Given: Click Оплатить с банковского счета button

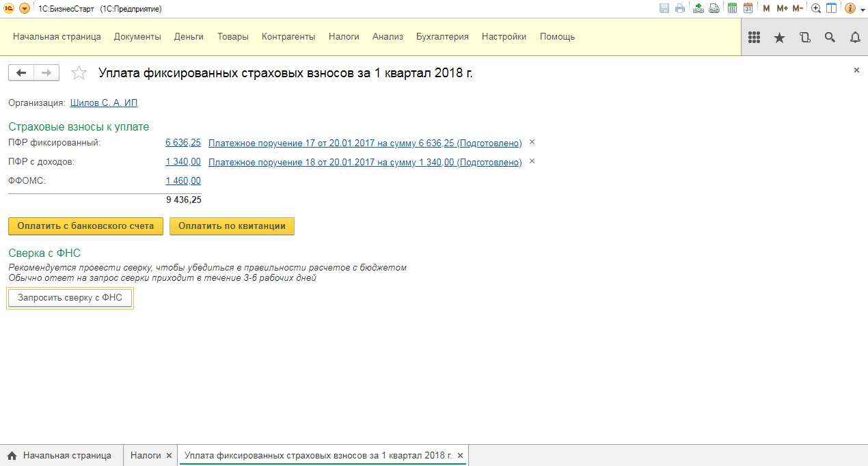Looking at the screenshot, I should [85, 226].
